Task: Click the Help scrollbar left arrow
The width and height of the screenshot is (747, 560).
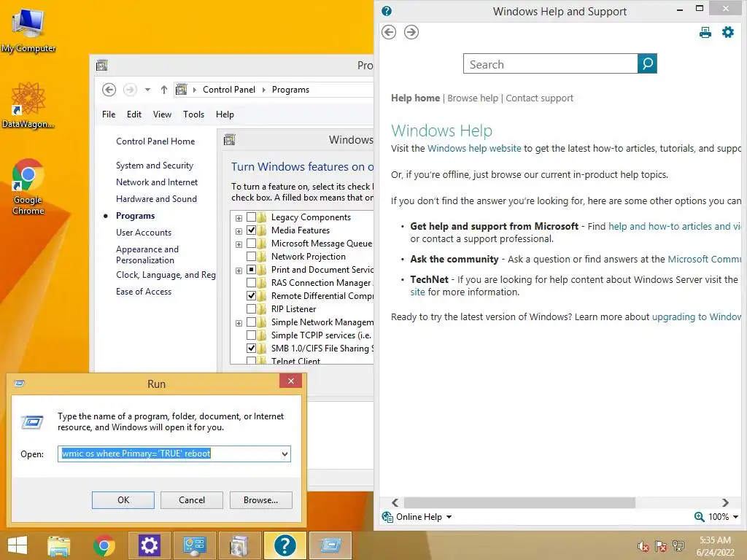Action: (x=395, y=502)
